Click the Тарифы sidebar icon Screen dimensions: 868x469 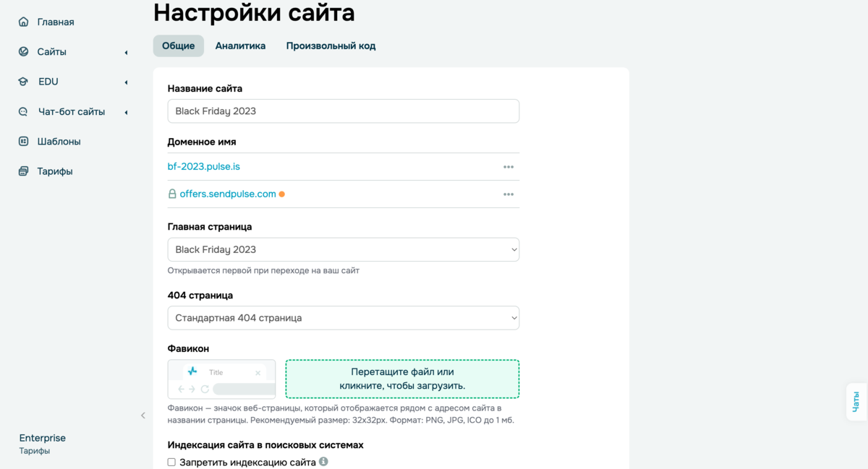point(24,172)
